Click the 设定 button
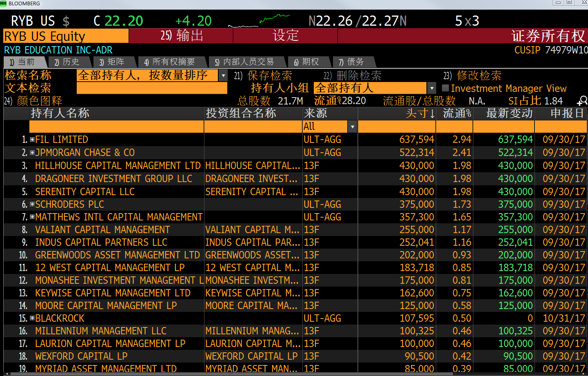The image size is (588, 376). (x=286, y=36)
